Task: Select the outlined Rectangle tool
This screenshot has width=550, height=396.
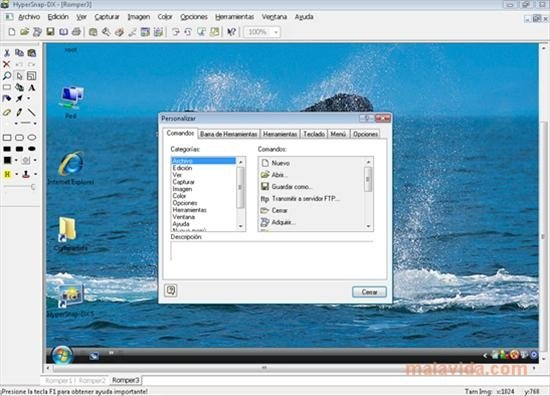Action: pos(7,137)
